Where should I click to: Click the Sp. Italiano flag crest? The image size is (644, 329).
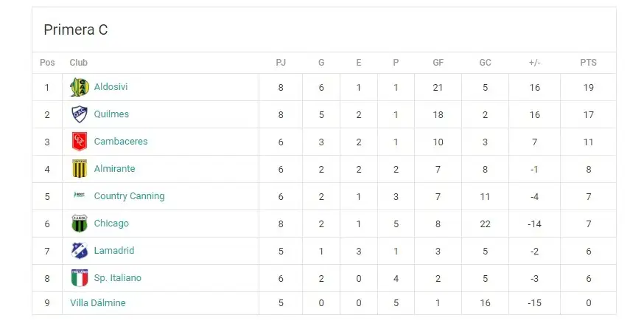coord(80,278)
